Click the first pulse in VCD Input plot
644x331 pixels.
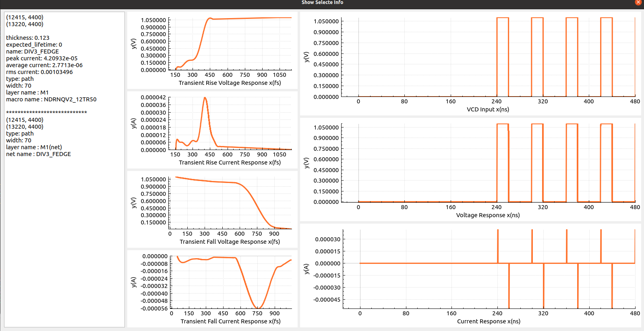click(503, 57)
